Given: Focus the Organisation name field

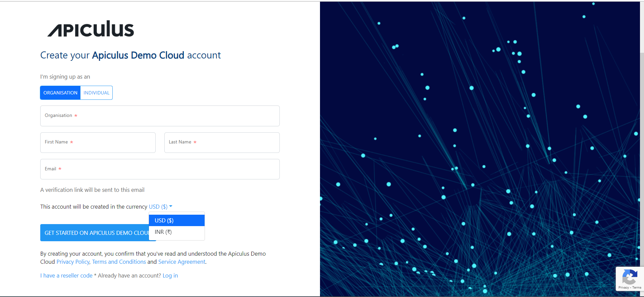Looking at the screenshot, I should pos(160,116).
